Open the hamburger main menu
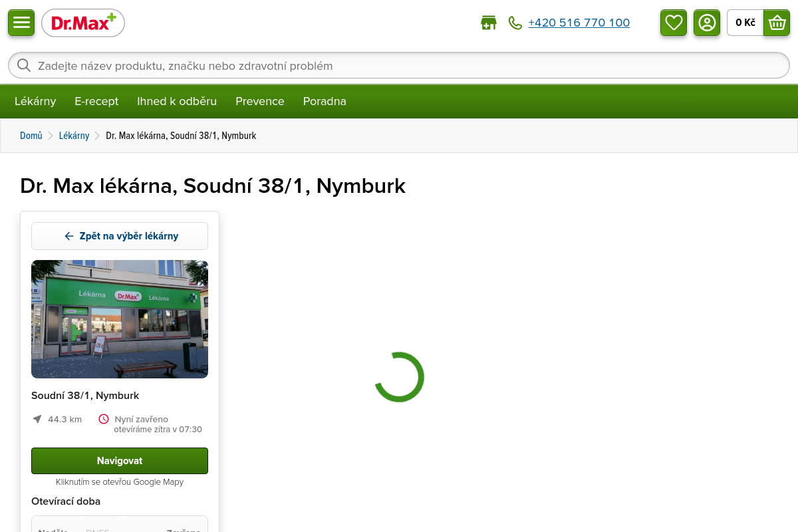Screen dimensions: 798x532 point(21,23)
